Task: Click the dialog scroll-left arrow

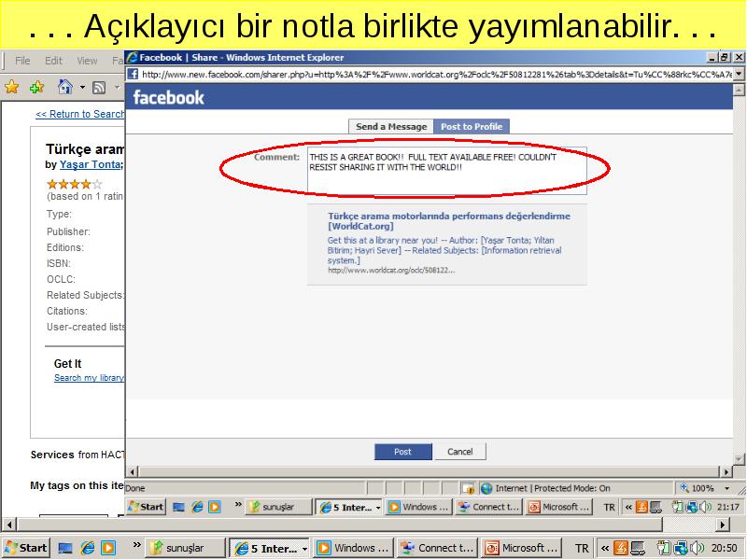Action: (x=133, y=472)
